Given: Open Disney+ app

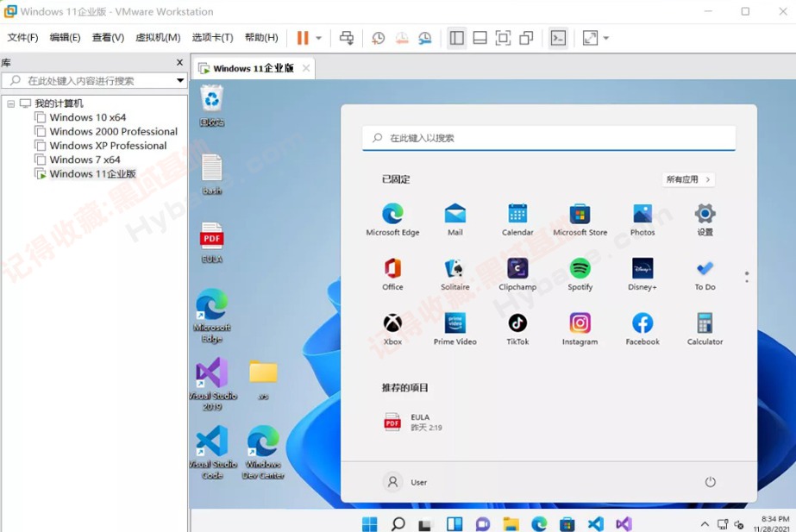Looking at the screenshot, I should pos(642,274).
